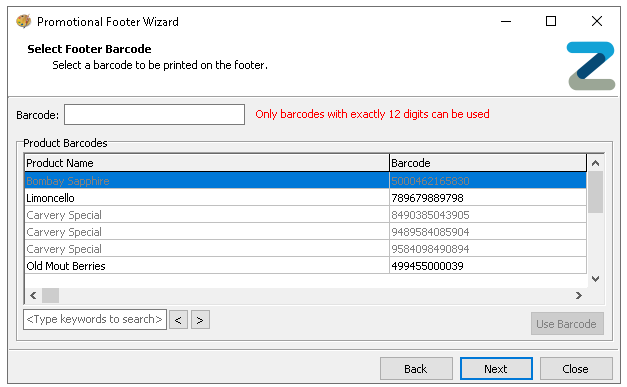Go to previous search result arrow button
The height and width of the screenshot is (387, 627).
[178, 320]
